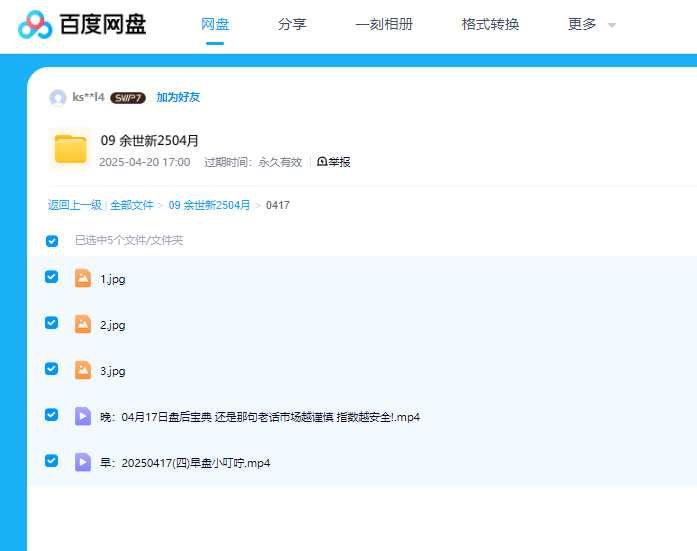Click the image icon for 2.jpg
Viewport: 697px width, 551px height.
pos(83,324)
